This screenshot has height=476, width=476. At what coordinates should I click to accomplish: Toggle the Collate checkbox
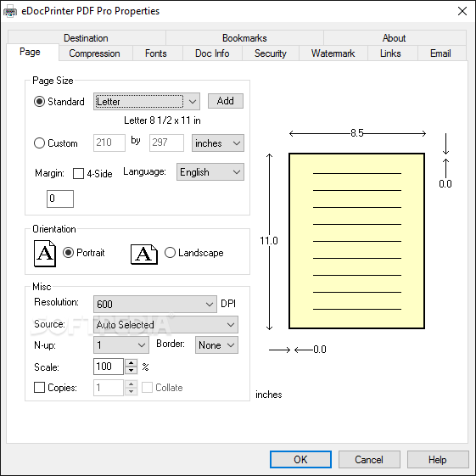point(148,388)
